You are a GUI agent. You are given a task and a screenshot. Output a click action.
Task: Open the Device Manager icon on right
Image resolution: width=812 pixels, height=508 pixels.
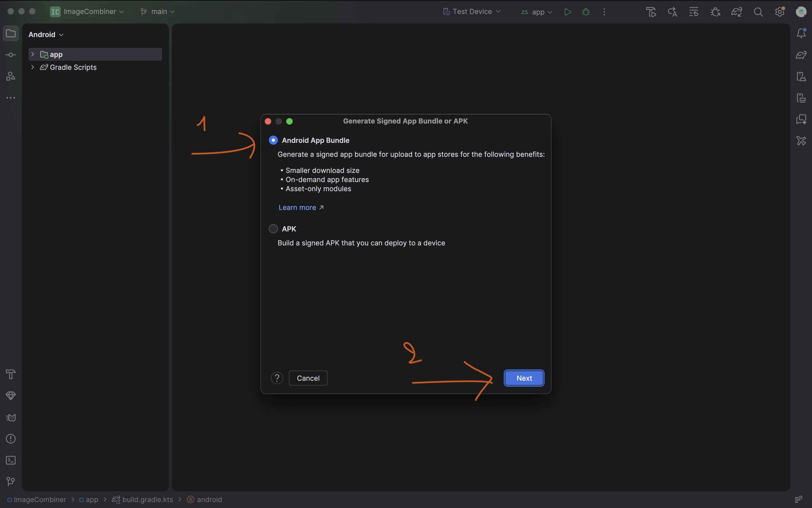click(801, 76)
